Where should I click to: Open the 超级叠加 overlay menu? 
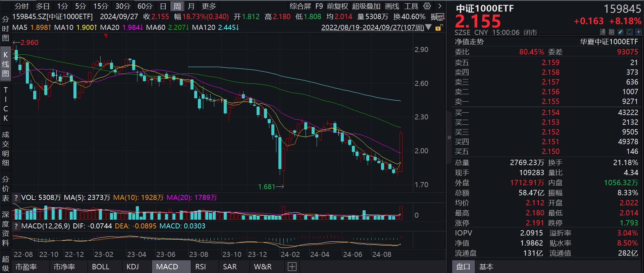pos(366,6)
